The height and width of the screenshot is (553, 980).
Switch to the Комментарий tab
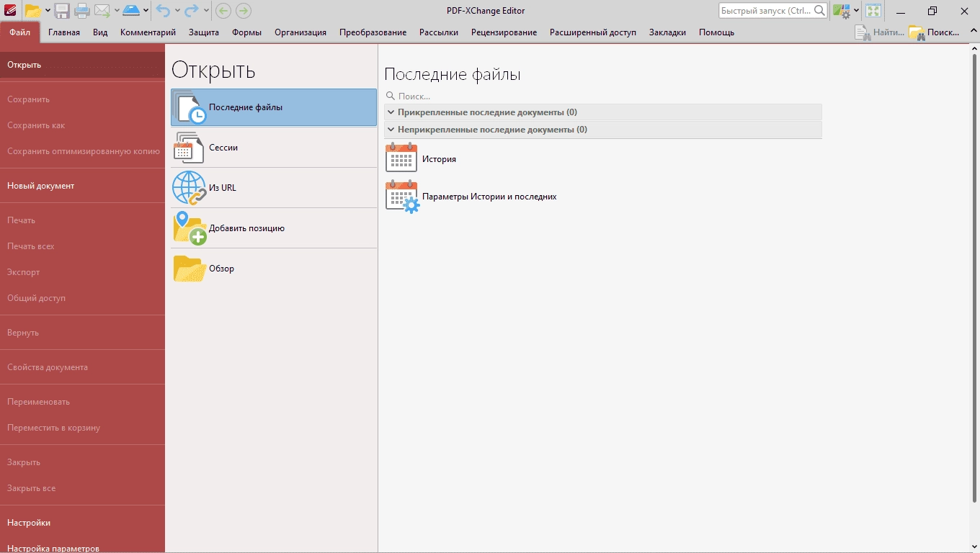(148, 32)
